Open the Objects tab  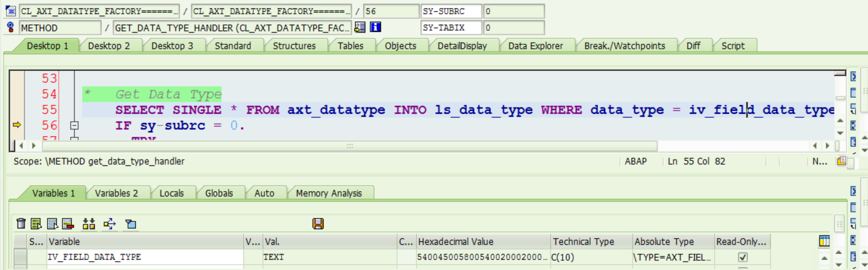pyautogui.click(x=400, y=46)
